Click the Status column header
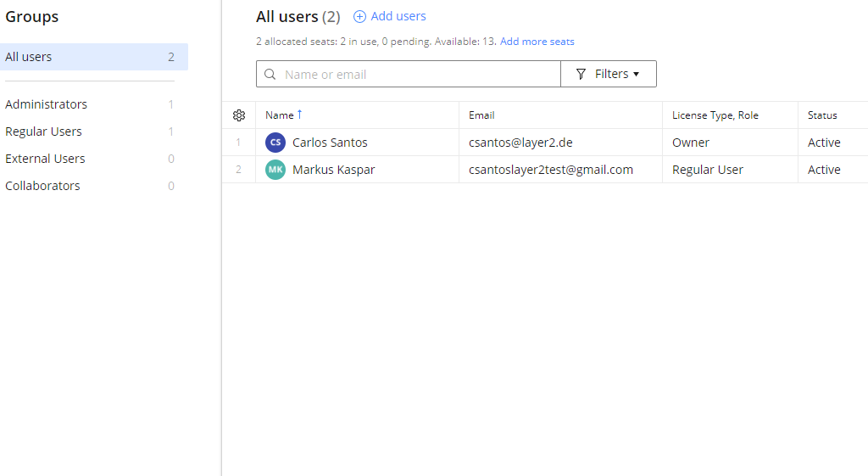 tap(822, 115)
